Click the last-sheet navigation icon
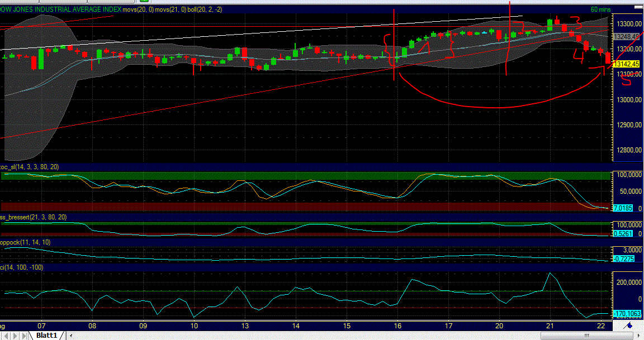Viewport: 644px width, 340px height. coord(23,335)
